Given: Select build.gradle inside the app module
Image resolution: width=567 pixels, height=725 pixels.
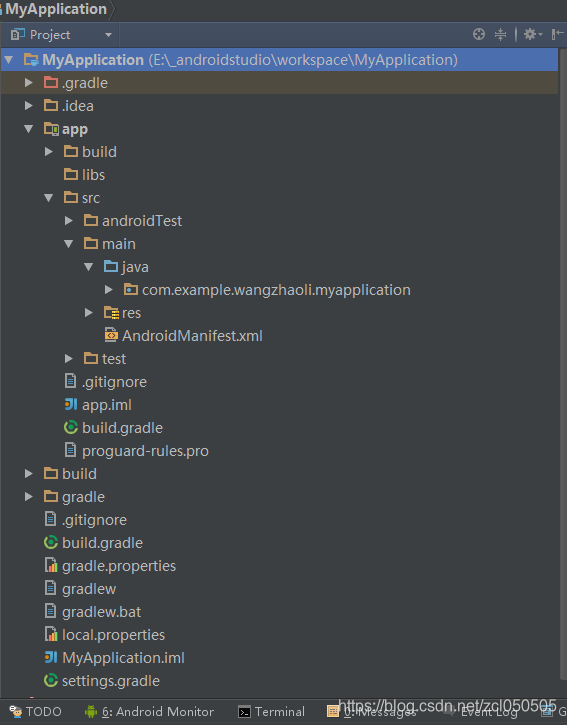Looking at the screenshot, I should [x=122, y=428].
